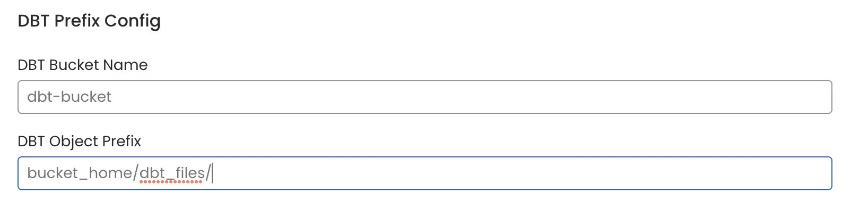Click the spell-check underlined "dbt_files" word
Viewport: 868px width, 212px height.
(x=172, y=173)
